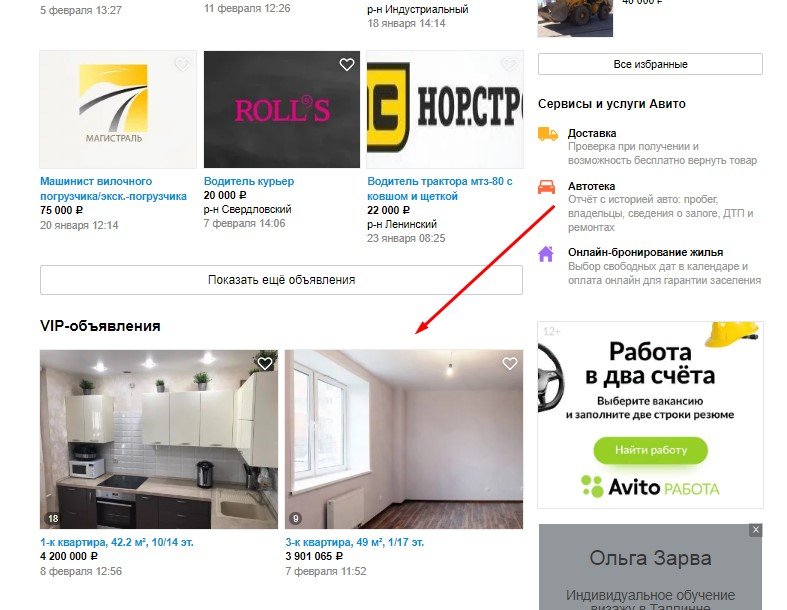The width and height of the screenshot is (787, 610).
Task: Click the purple house booking icon
Action: tap(546, 254)
